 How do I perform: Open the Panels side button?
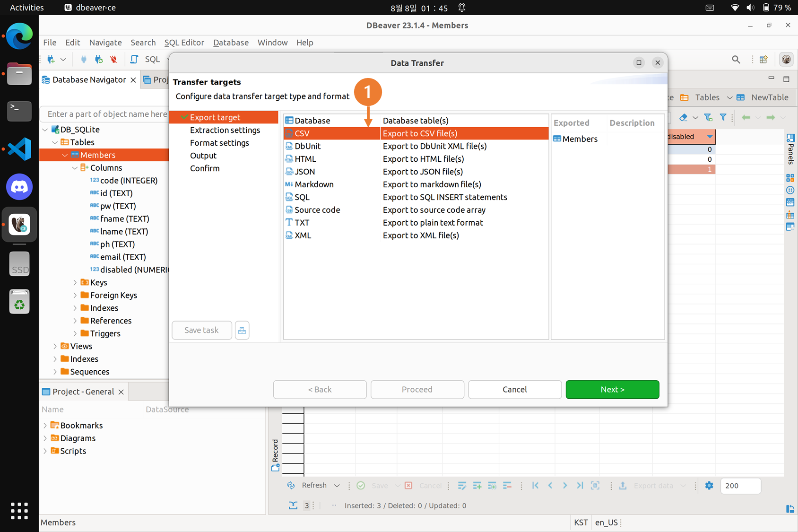(x=790, y=149)
